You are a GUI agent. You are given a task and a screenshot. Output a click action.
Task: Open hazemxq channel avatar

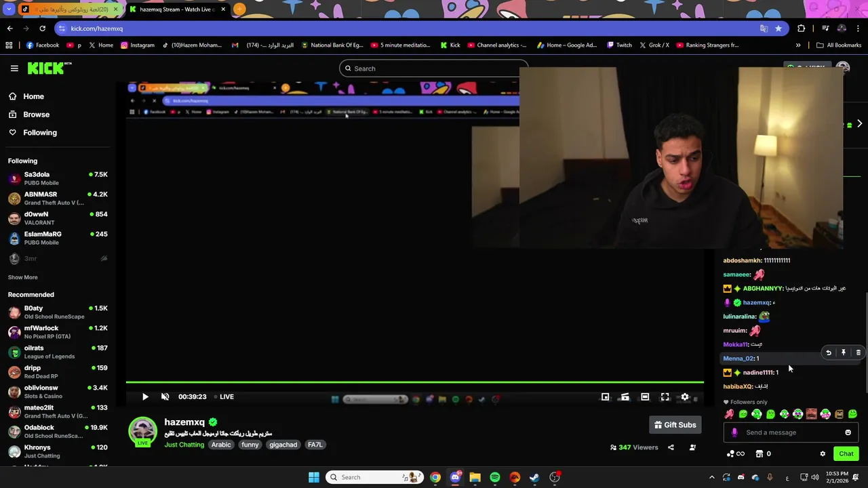click(142, 432)
